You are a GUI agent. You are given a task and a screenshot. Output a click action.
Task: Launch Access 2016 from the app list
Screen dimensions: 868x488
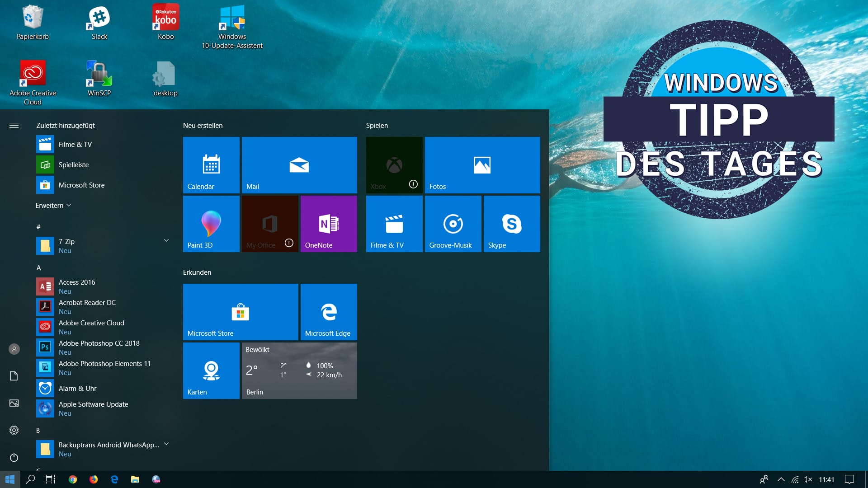tap(103, 286)
